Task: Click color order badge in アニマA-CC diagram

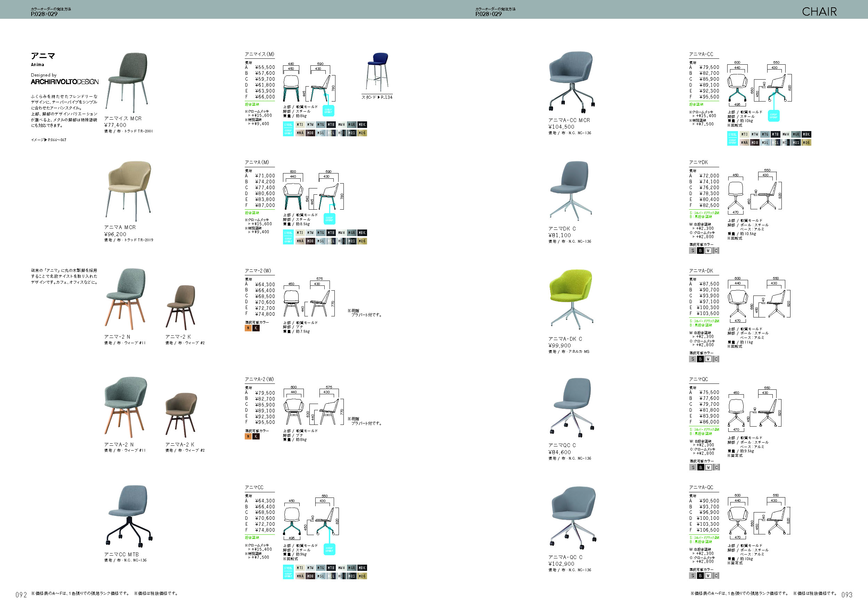Action: tap(773, 116)
